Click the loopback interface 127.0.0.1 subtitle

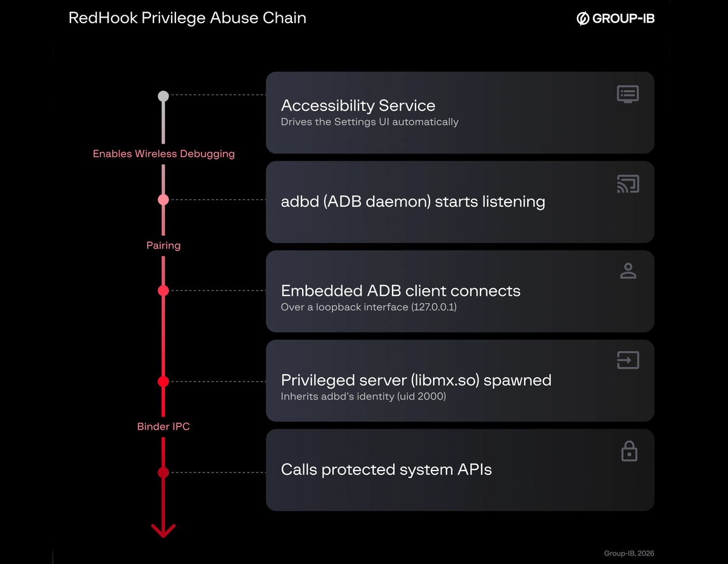(x=369, y=307)
